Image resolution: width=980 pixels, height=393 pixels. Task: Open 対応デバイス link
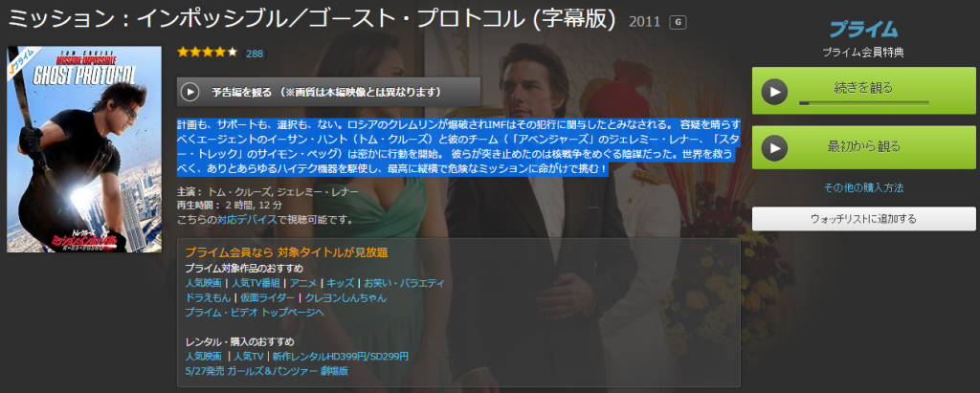(x=248, y=219)
